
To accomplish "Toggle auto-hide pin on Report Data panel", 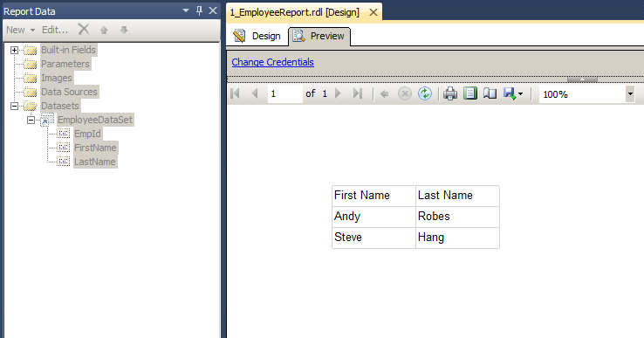I will 199,10.
